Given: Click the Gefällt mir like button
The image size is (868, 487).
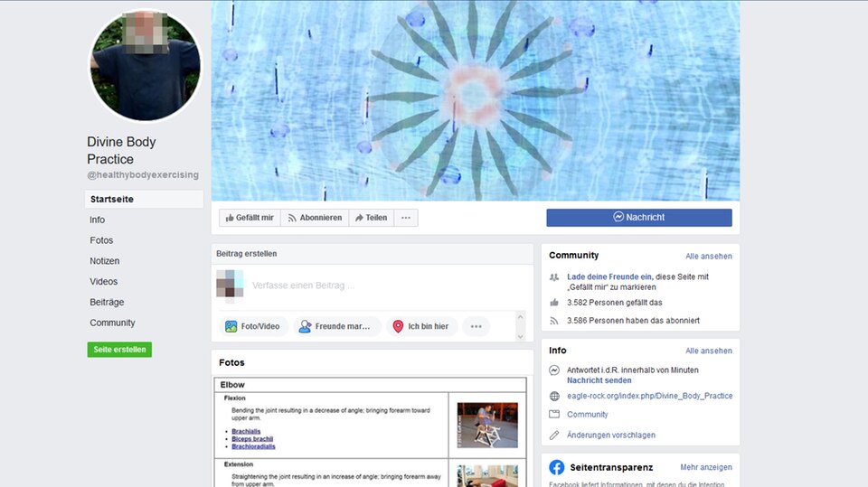Looking at the screenshot, I should [250, 218].
